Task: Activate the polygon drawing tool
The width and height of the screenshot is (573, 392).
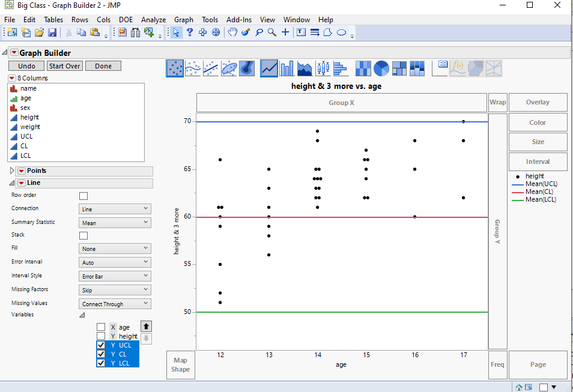Action: point(328,32)
